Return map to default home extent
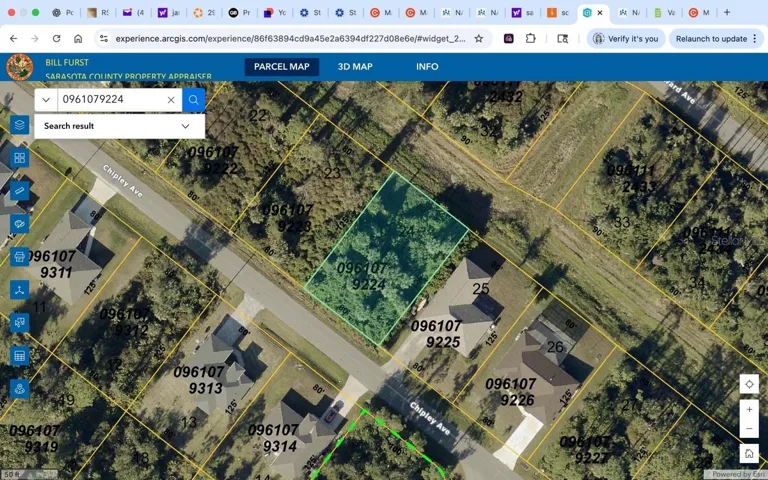 pyautogui.click(x=749, y=454)
